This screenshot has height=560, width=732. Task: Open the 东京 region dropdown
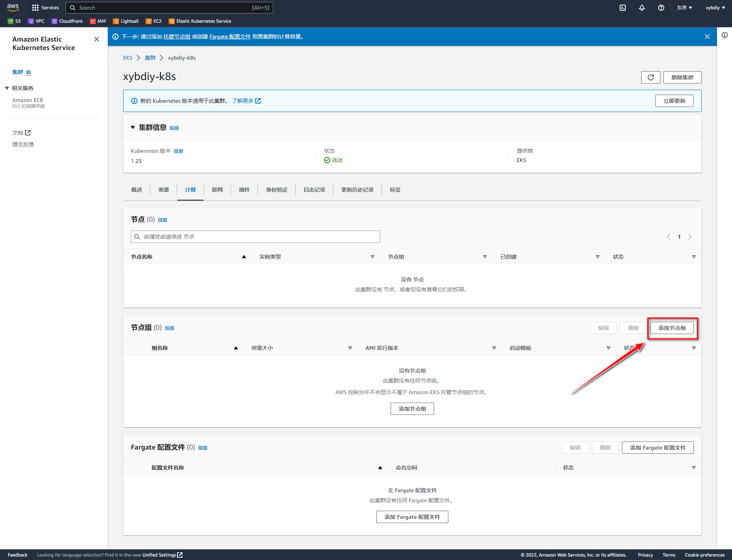click(685, 8)
